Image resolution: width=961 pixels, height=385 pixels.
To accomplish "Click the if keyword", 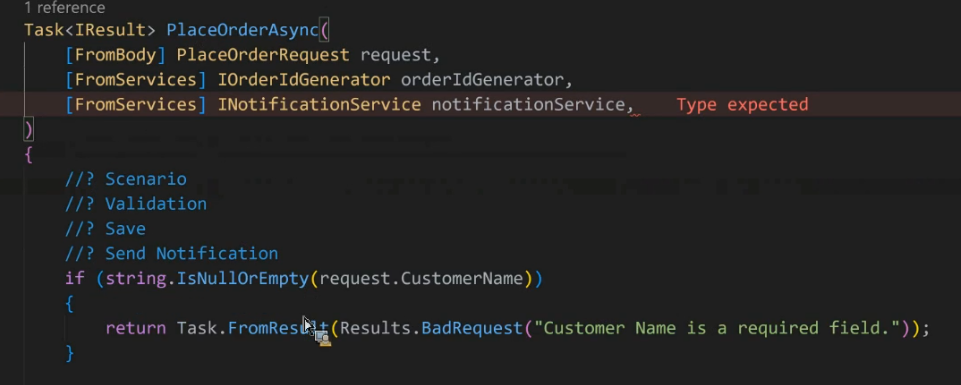I will (x=75, y=278).
